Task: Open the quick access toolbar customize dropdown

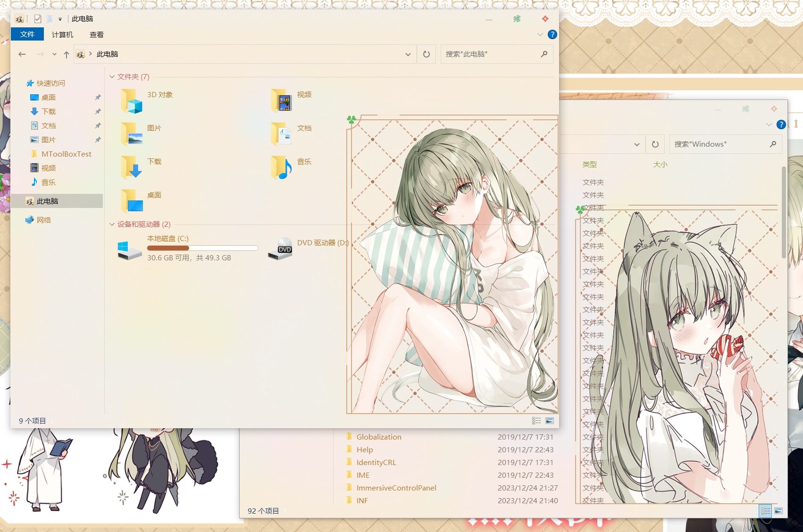Action: coord(60,19)
